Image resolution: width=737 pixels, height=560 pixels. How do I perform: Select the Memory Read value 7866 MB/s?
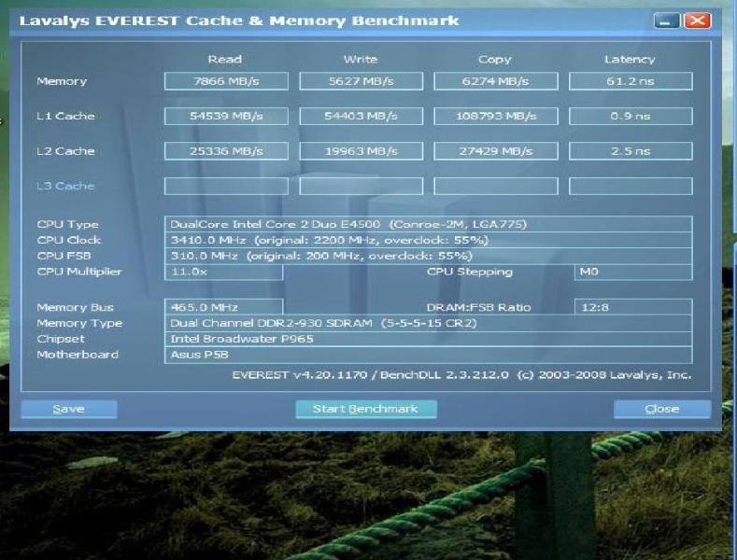tap(226, 81)
